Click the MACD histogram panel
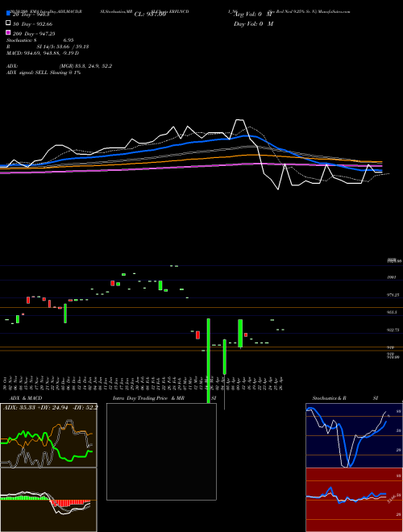The width and height of the screenshot is (403, 532). tap(48, 500)
